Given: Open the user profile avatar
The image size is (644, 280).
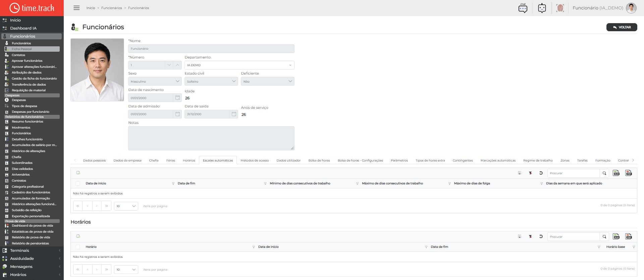Looking at the screenshot, I should coord(631,8).
